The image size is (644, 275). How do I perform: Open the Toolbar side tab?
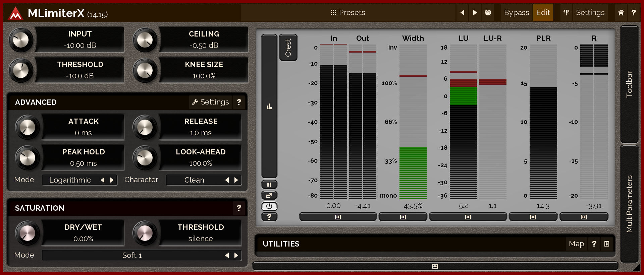click(629, 84)
